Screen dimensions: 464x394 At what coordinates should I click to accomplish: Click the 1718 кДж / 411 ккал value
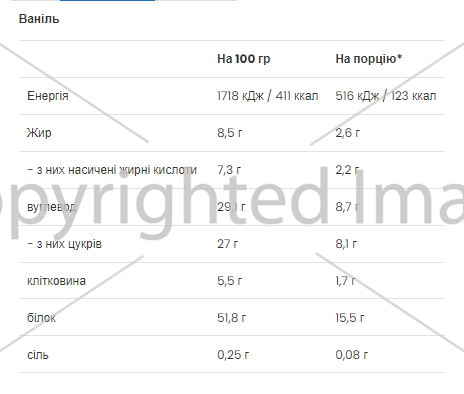(268, 96)
